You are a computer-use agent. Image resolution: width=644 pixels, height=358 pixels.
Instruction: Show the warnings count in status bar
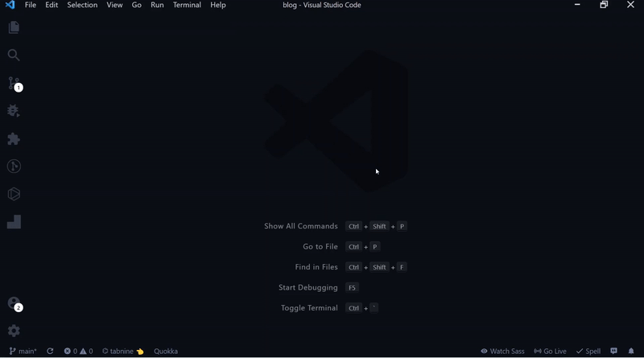click(86, 351)
